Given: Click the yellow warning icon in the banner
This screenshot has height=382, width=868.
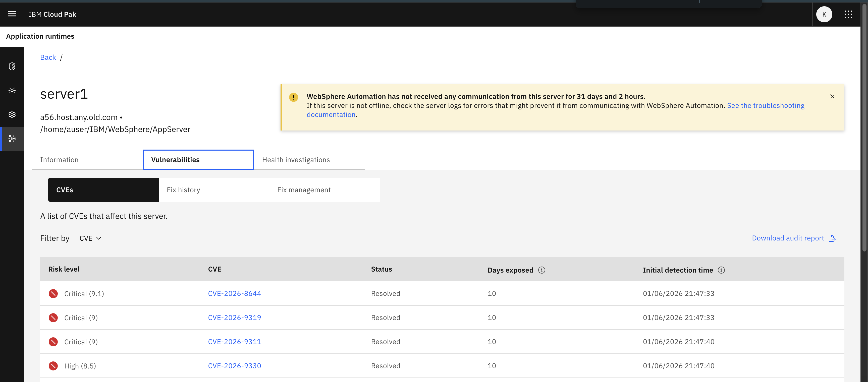Looking at the screenshot, I should (294, 97).
